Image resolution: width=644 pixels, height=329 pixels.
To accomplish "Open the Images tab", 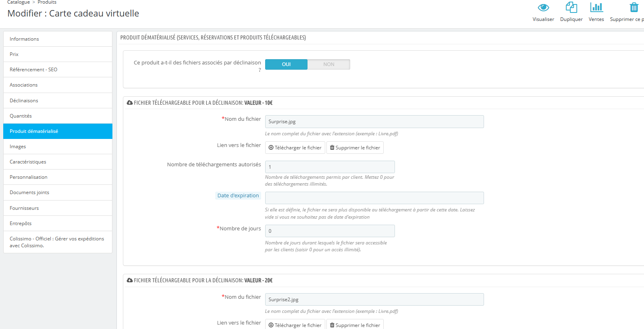I will tap(58, 147).
